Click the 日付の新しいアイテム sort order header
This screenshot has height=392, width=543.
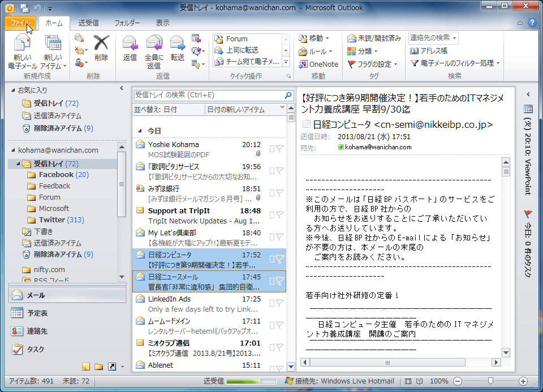tap(245, 109)
